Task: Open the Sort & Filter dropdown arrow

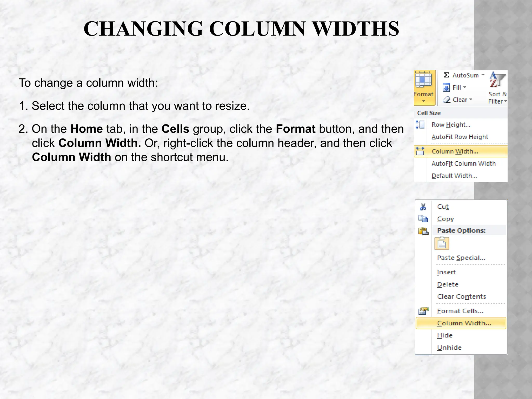Action: coord(506,101)
